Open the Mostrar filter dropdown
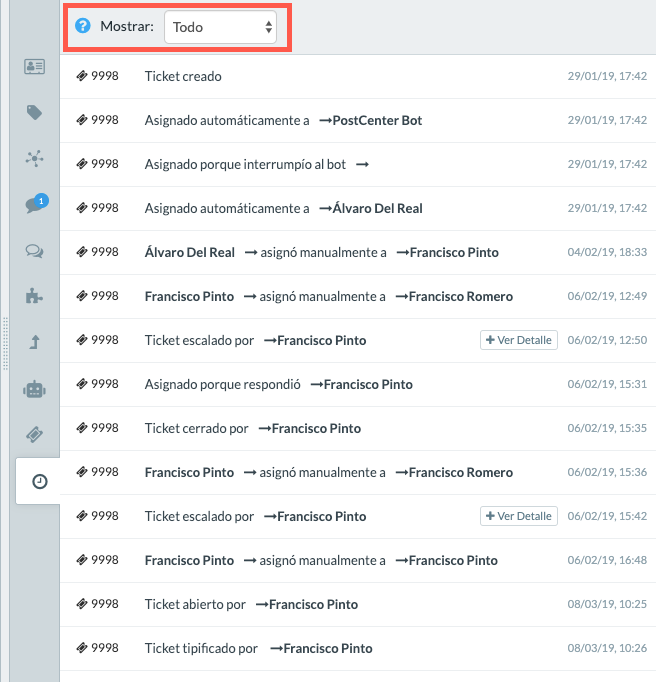Image resolution: width=656 pixels, height=682 pixels. [220, 27]
